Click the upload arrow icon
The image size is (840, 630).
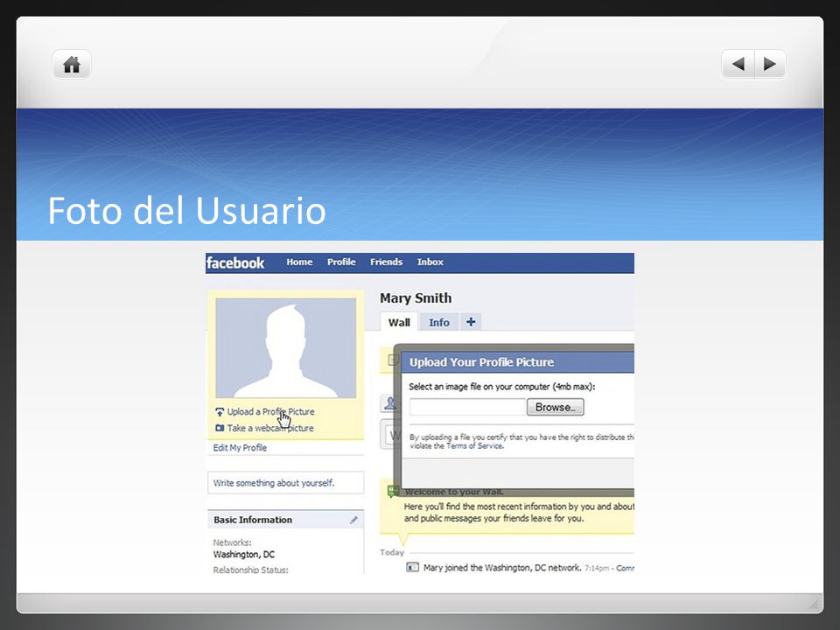pyautogui.click(x=220, y=412)
